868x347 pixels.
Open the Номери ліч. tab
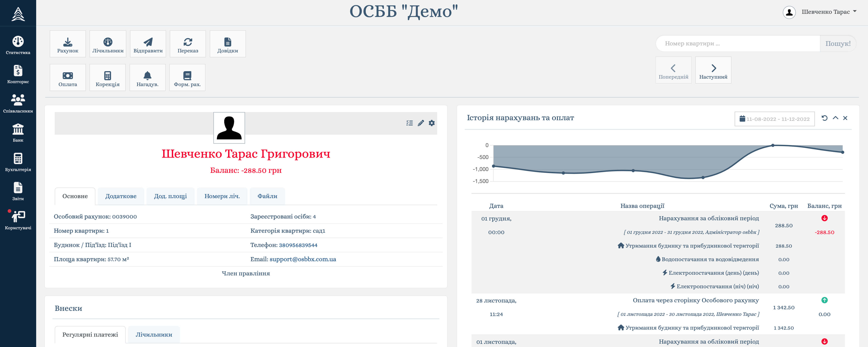(222, 196)
